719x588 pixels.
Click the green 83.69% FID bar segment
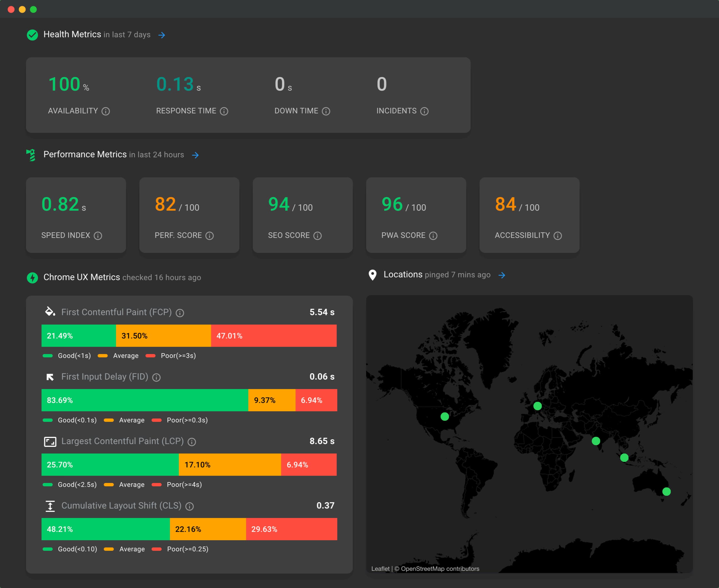pos(145,400)
